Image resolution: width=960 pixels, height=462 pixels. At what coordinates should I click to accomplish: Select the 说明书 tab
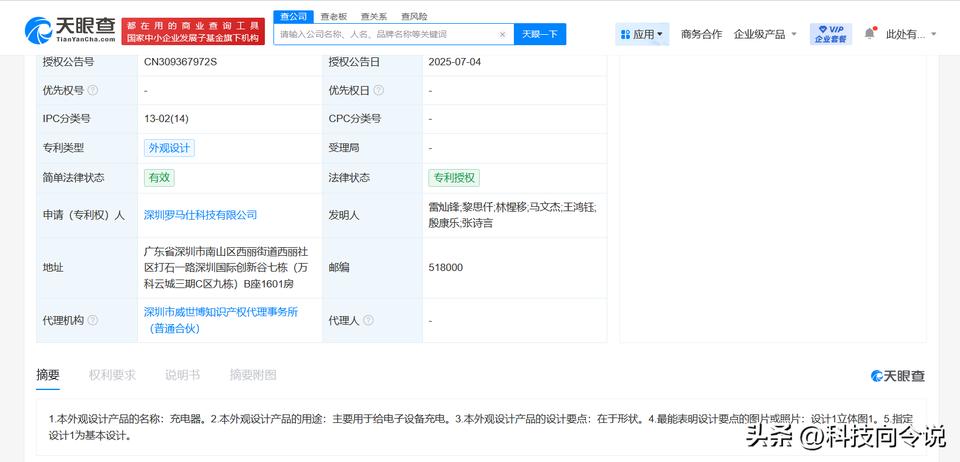tap(182, 375)
